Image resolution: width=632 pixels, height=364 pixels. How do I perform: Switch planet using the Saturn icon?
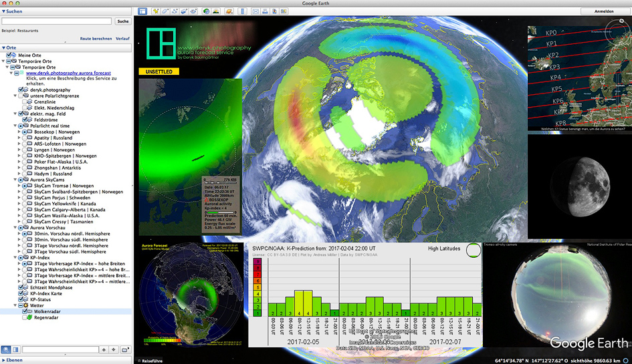(229, 11)
